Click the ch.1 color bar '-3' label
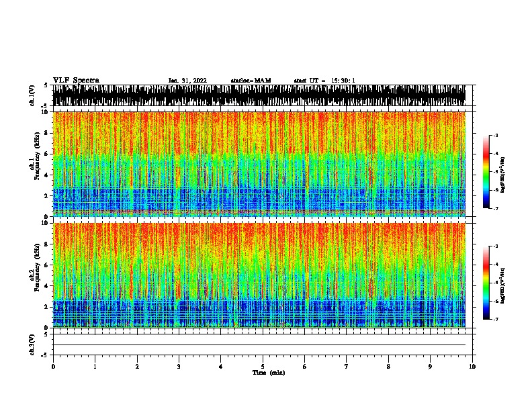The width and height of the screenshot is (532, 411). click(x=495, y=136)
